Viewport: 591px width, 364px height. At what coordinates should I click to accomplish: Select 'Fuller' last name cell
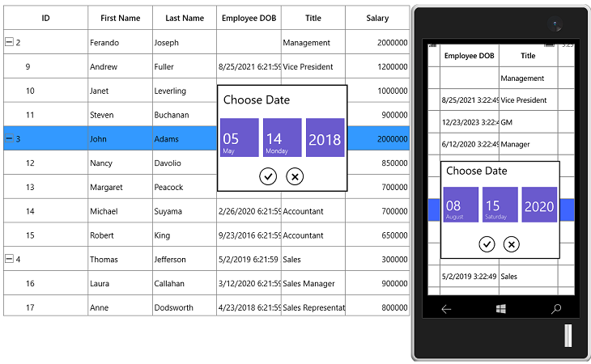pyautogui.click(x=185, y=66)
